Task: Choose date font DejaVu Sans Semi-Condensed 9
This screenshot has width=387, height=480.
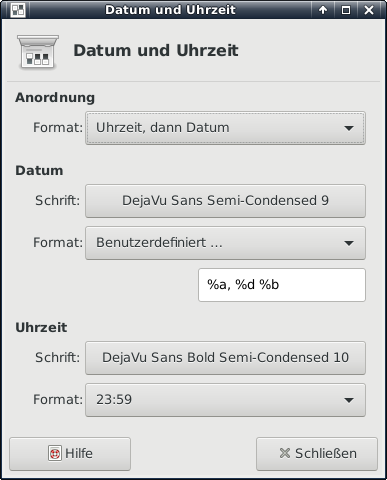Action: pyautogui.click(x=225, y=201)
